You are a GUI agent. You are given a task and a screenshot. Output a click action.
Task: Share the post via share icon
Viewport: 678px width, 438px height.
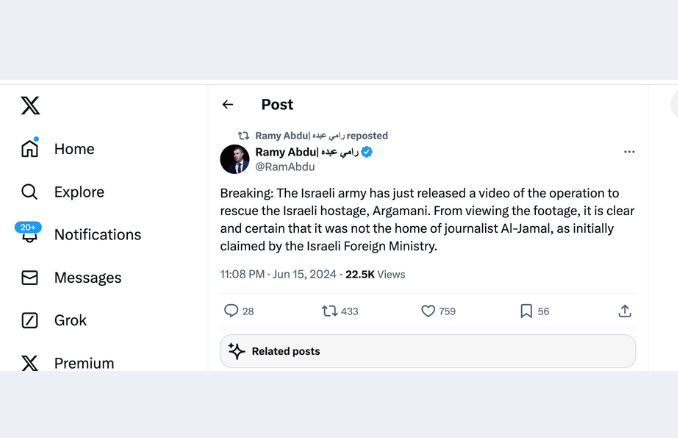(625, 311)
